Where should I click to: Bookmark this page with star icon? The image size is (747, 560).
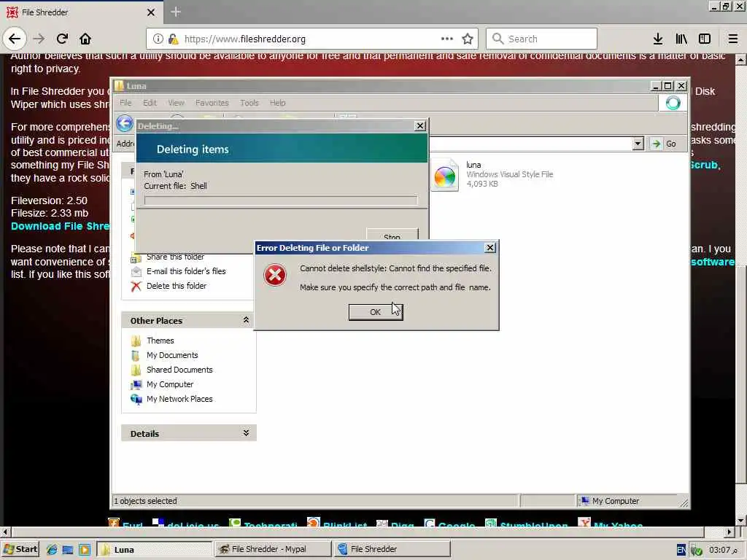[468, 39]
